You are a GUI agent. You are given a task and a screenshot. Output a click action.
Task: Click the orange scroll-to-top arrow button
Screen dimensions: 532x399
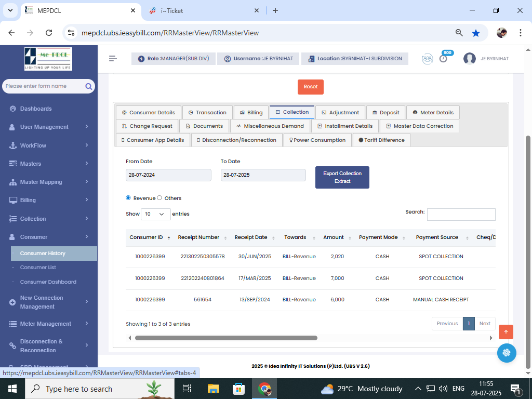pyautogui.click(x=506, y=332)
